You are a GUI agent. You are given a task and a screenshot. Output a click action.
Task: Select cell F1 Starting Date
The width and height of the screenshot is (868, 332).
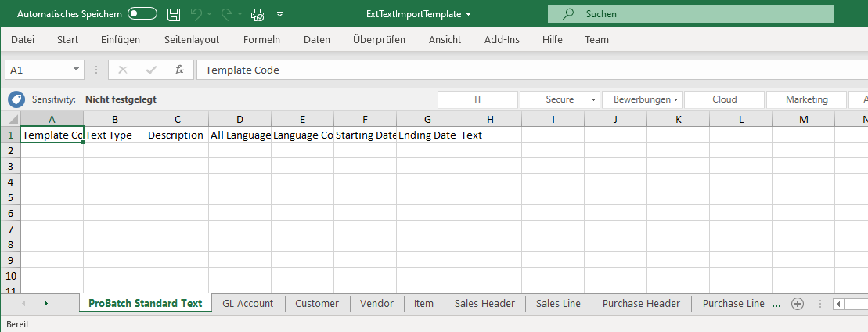click(365, 135)
